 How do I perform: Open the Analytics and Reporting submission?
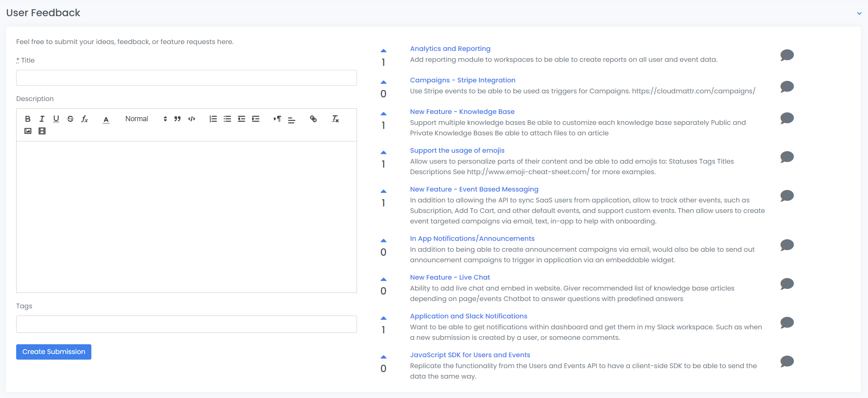tap(450, 48)
